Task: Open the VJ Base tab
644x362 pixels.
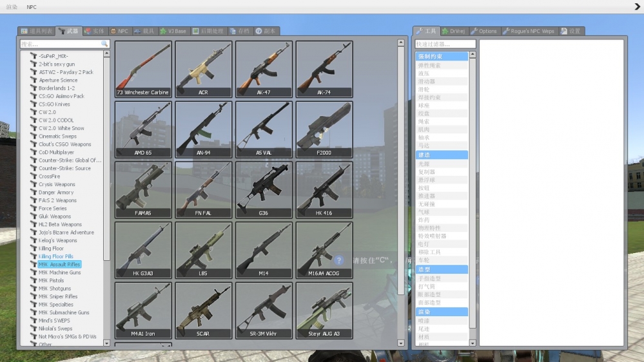Action: pyautogui.click(x=173, y=31)
